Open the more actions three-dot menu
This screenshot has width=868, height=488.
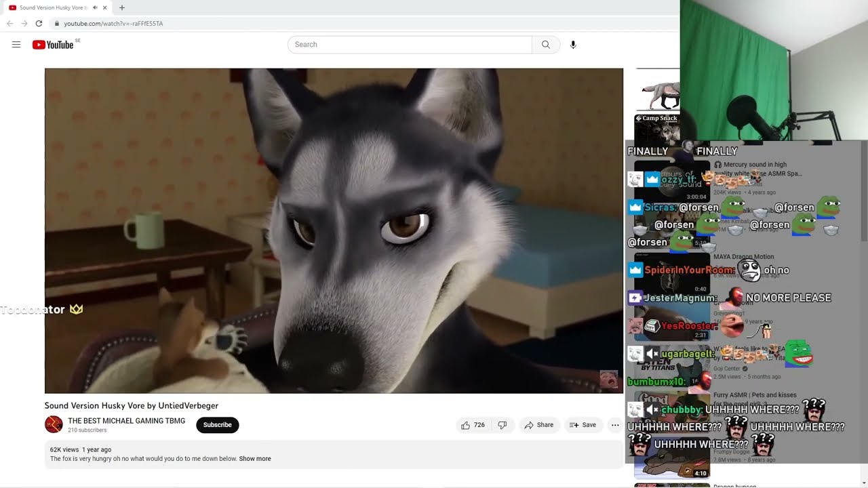click(615, 425)
